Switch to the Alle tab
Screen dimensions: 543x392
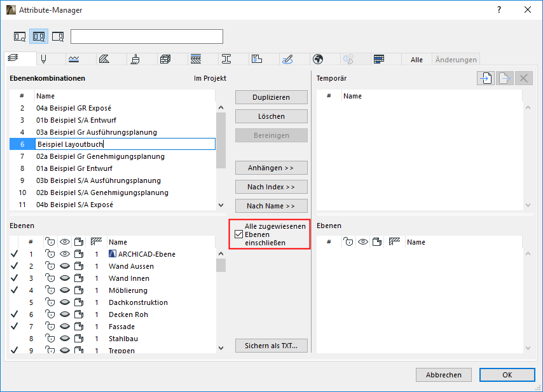tap(416, 60)
